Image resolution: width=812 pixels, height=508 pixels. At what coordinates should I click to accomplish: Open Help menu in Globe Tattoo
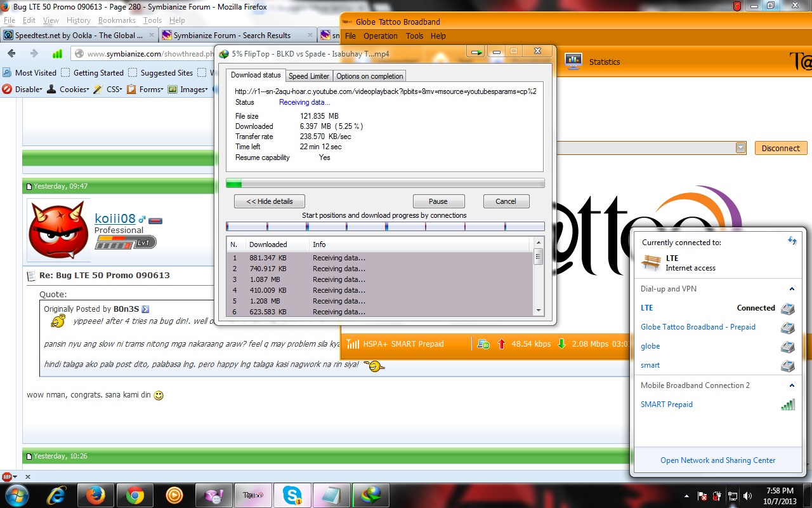click(438, 36)
